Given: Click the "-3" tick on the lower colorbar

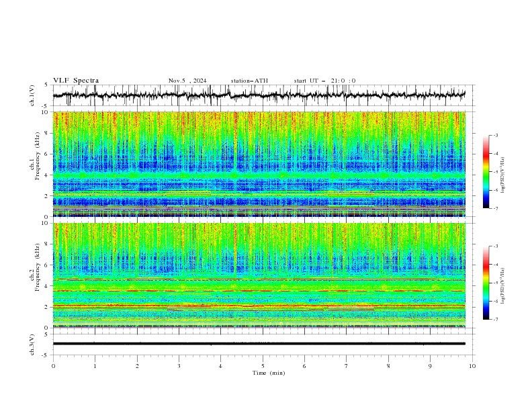Looking at the screenshot, I should (495, 246).
